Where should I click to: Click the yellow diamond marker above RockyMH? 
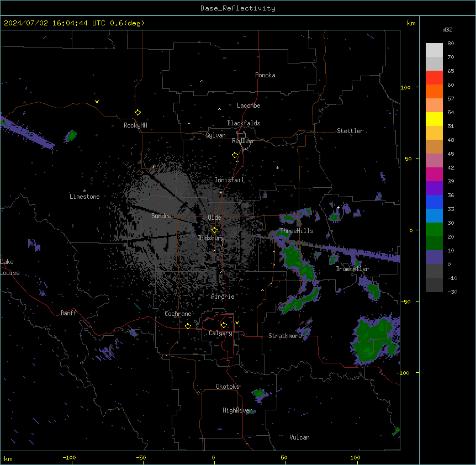coord(138,113)
